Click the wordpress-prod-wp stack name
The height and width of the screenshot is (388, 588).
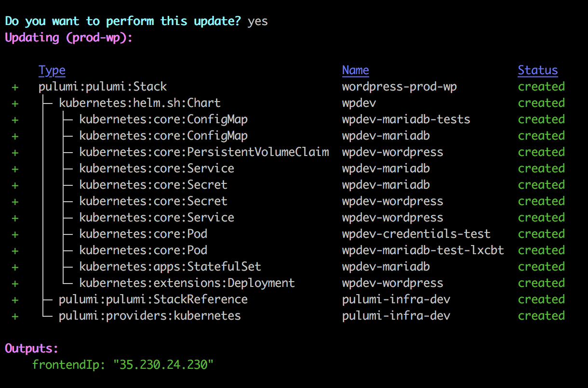click(x=400, y=87)
